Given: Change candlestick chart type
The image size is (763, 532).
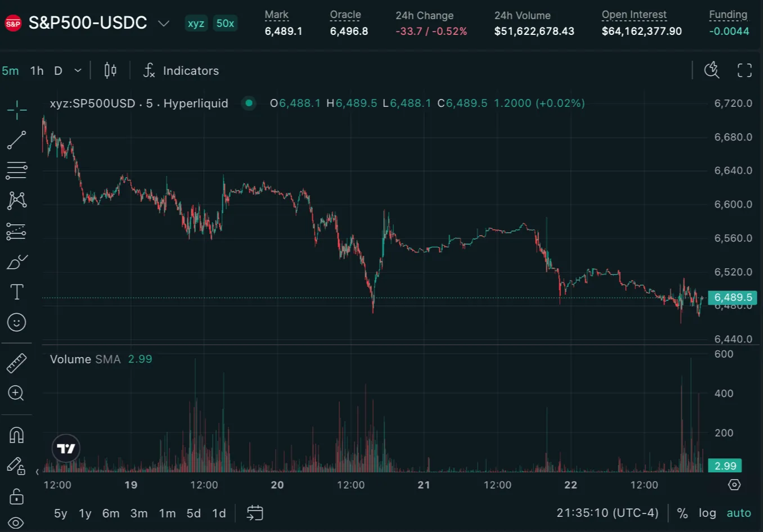Looking at the screenshot, I should click(x=110, y=70).
